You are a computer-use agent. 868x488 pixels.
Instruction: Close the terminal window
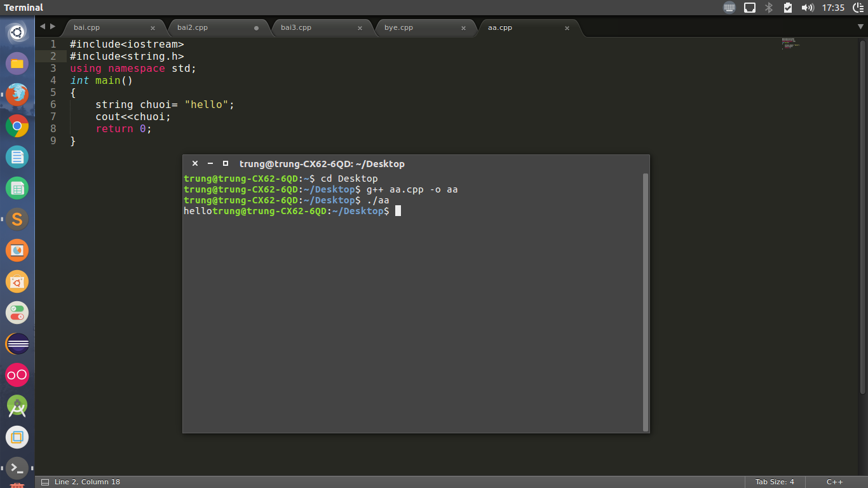click(x=195, y=163)
